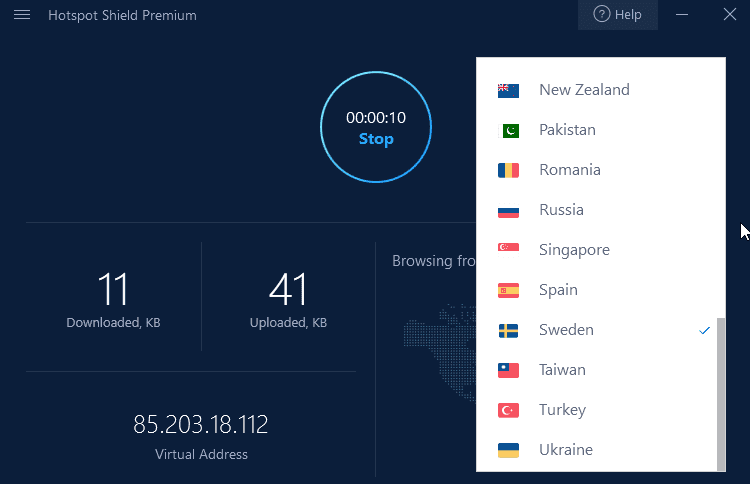Viewport: 750px width, 484px height.
Task: Click the Hotspot Shield Premium title
Action: coord(122,15)
